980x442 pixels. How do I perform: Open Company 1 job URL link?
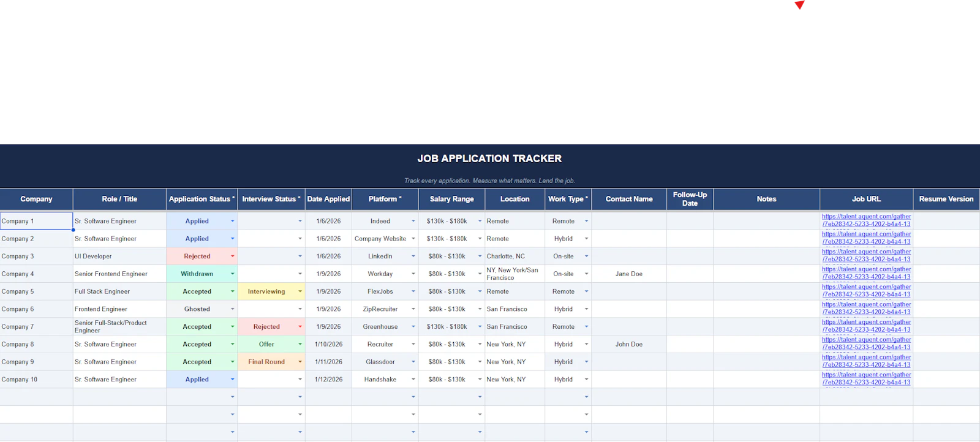866,220
